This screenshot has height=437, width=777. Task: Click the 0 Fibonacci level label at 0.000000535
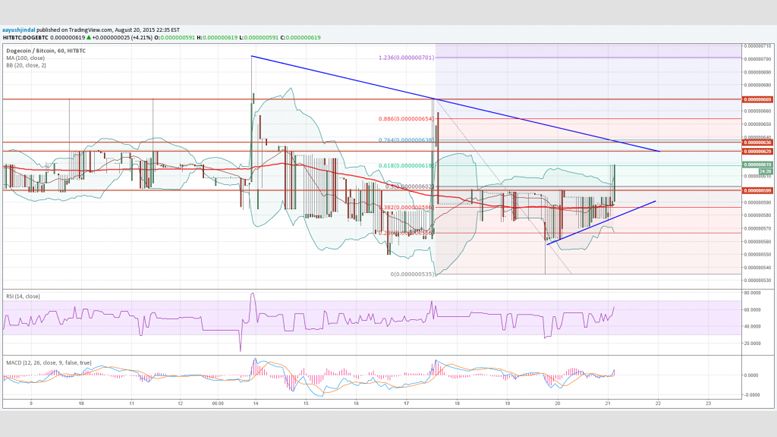(x=412, y=274)
